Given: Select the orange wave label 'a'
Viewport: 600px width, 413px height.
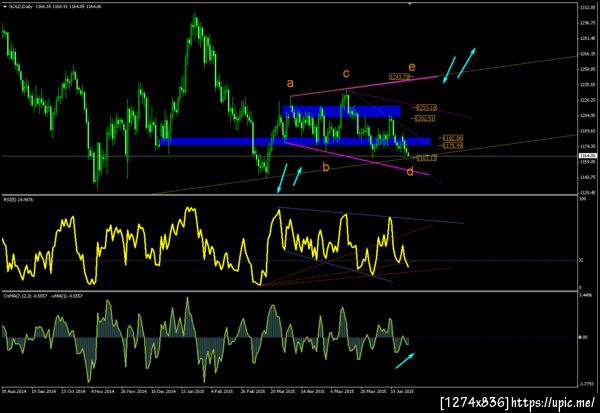Looking at the screenshot, I should [x=290, y=83].
